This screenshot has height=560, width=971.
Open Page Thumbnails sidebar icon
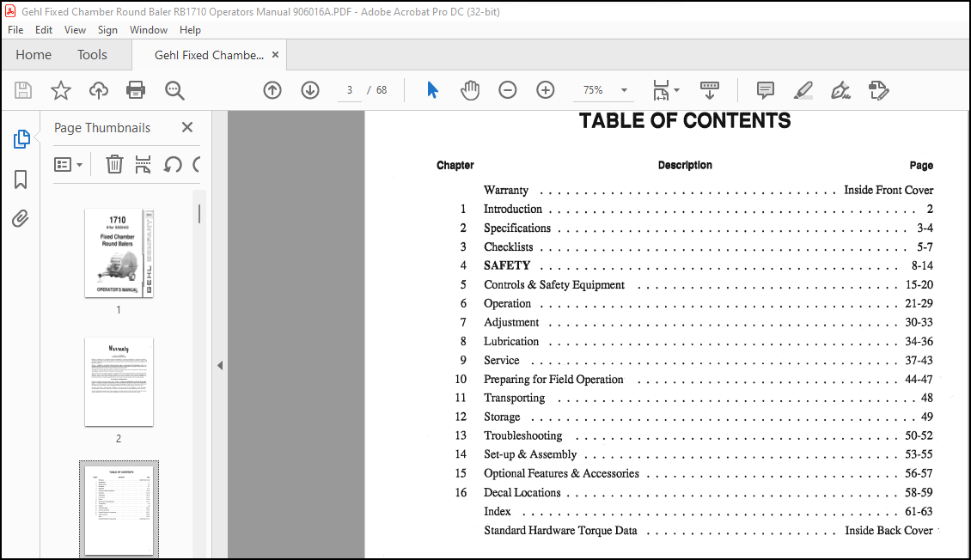tap(21, 139)
